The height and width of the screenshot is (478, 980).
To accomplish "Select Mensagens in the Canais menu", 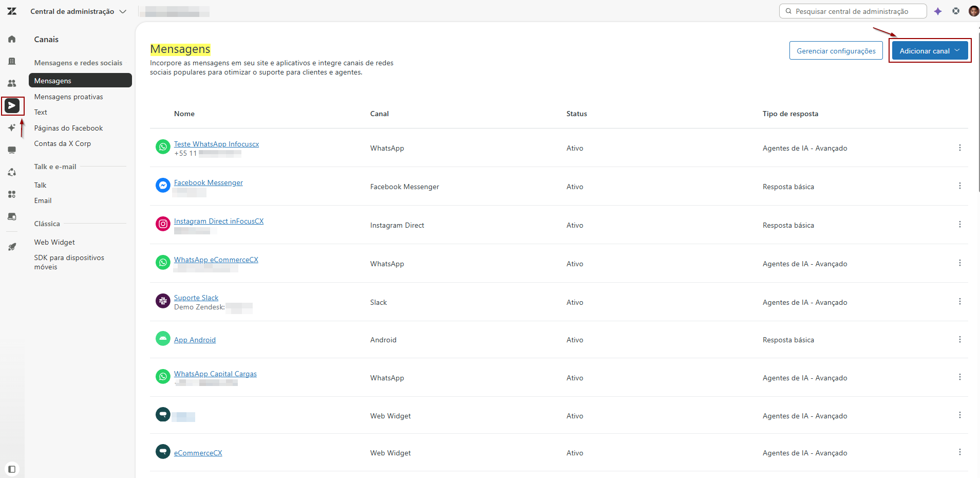I will click(x=80, y=80).
